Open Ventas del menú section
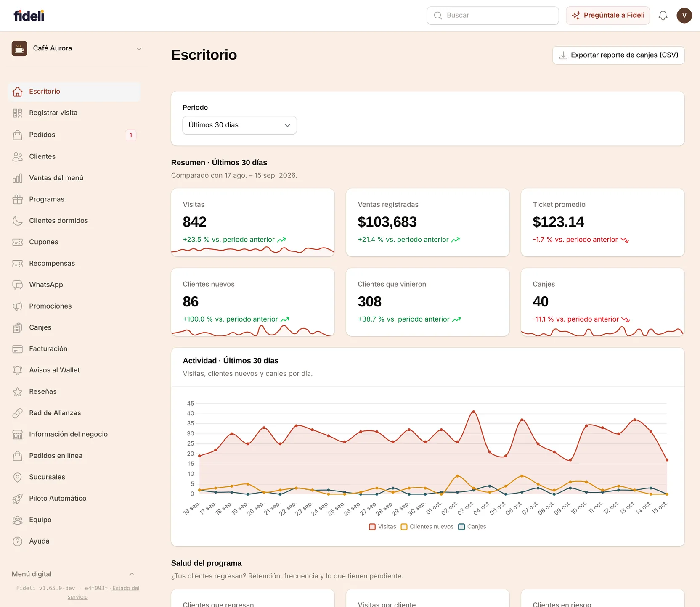Image resolution: width=700 pixels, height=607 pixels. pyautogui.click(x=74, y=178)
